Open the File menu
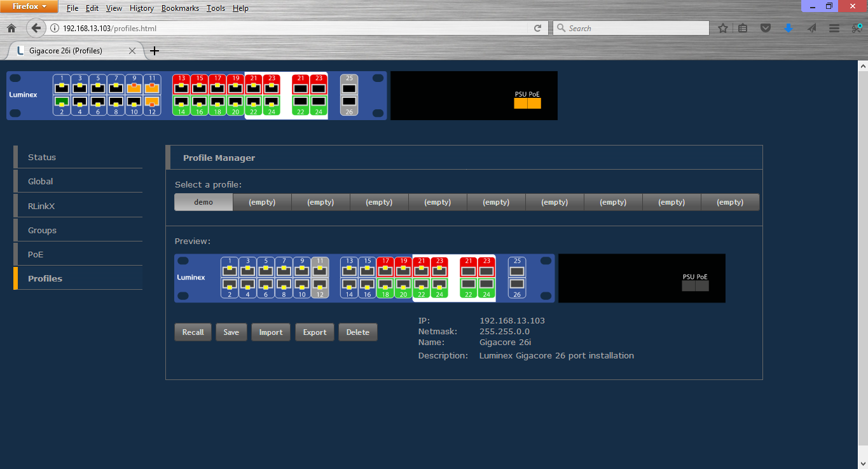 (x=72, y=8)
